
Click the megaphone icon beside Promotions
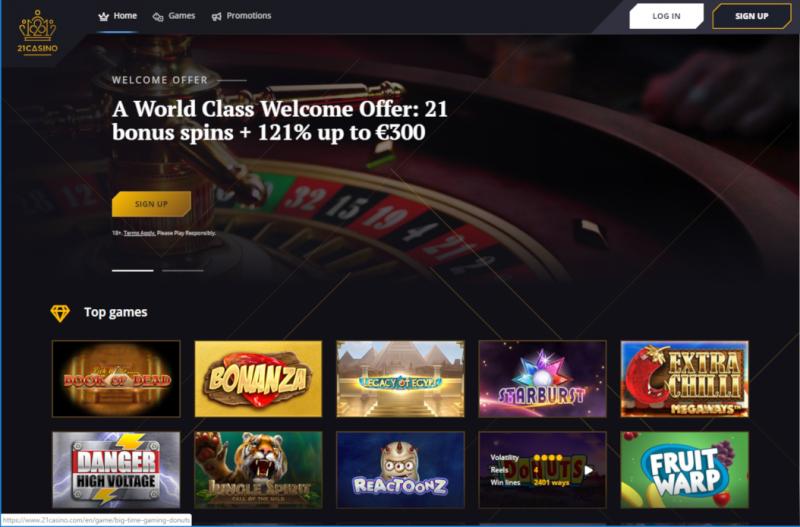click(x=216, y=17)
